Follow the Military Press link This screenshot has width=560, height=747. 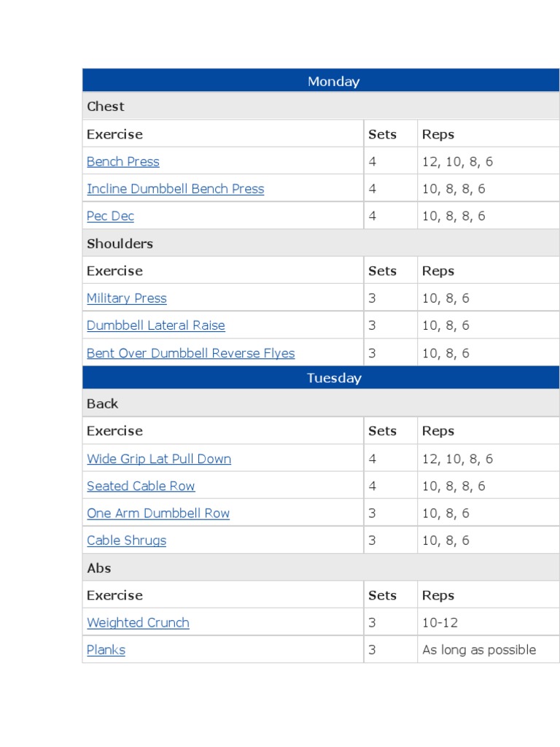126,298
